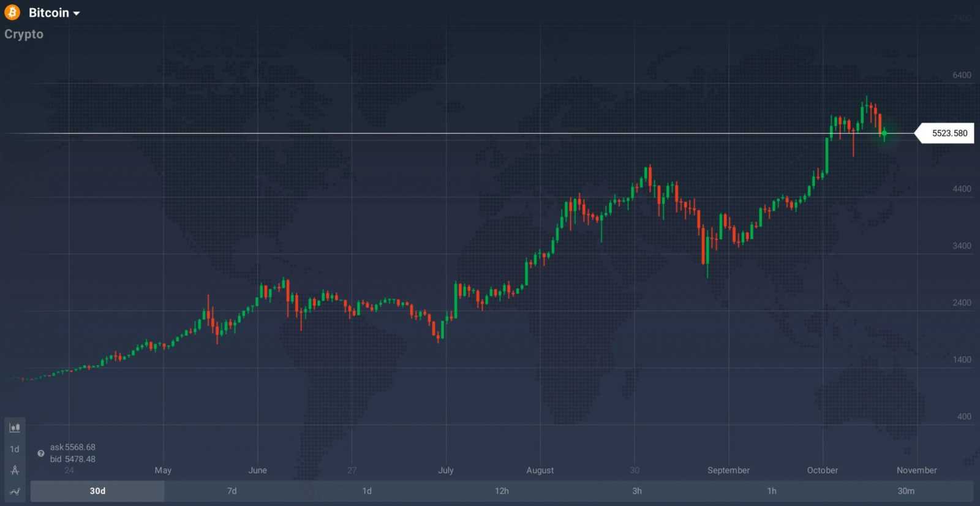Click the September label on time axis

pos(728,470)
